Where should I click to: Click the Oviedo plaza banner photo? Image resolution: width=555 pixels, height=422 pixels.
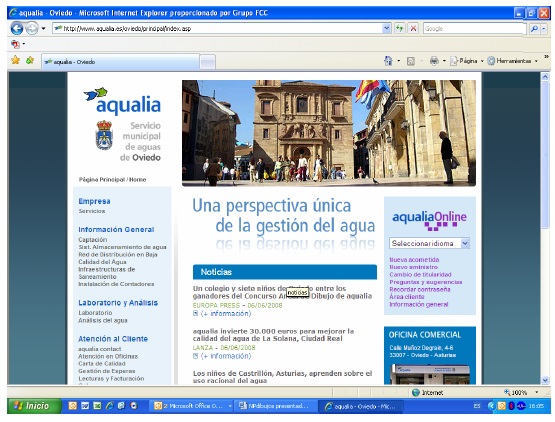coord(329,133)
